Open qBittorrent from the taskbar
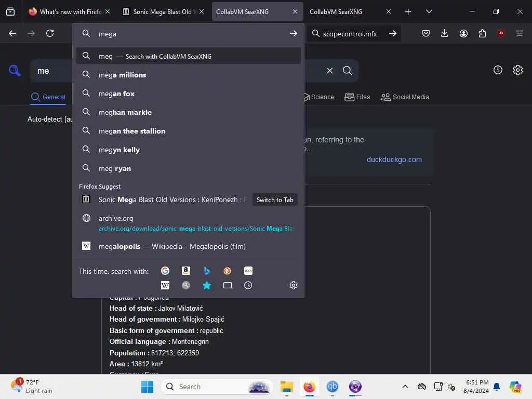 [332, 387]
